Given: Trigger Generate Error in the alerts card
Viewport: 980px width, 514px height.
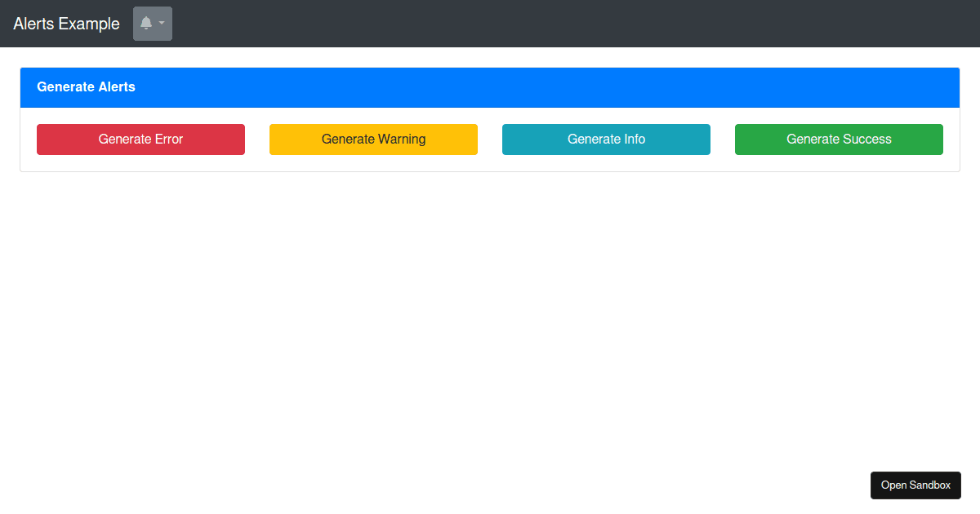Looking at the screenshot, I should (140, 139).
